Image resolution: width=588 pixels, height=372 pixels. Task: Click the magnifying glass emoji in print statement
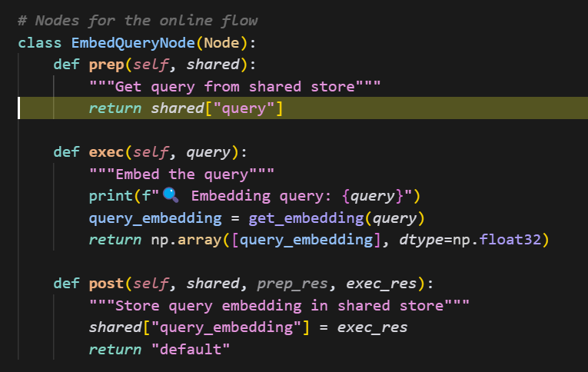point(171,195)
